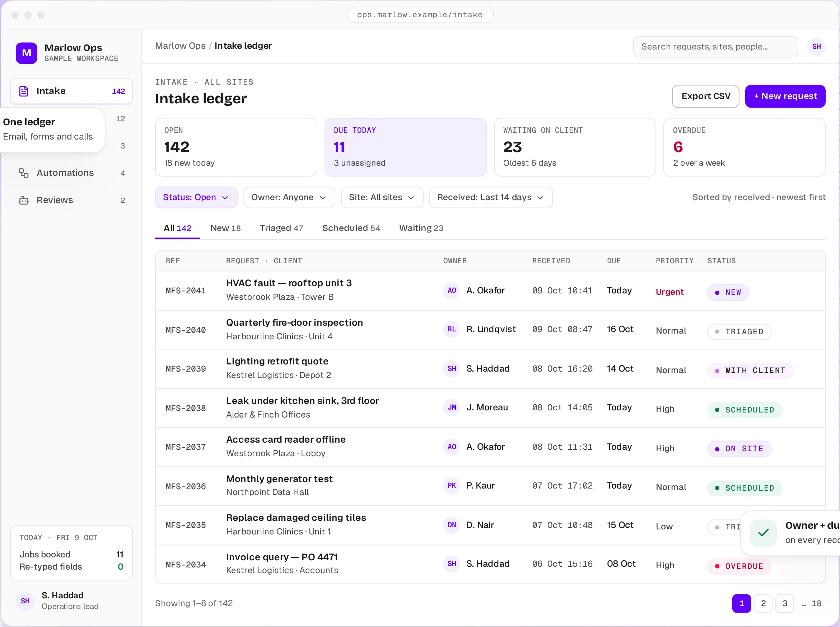Expand Received: Last 14 days filter
This screenshot has width=840, height=627.
point(491,197)
